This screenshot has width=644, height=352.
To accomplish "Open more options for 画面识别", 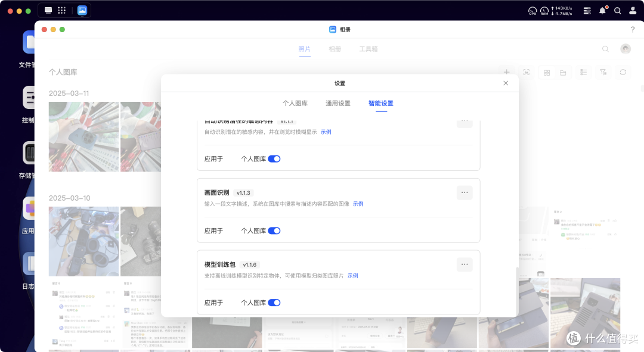I will tap(465, 192).
